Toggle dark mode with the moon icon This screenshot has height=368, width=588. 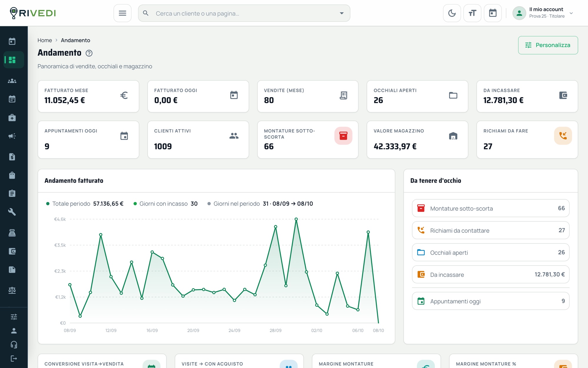tap(452, 13)
